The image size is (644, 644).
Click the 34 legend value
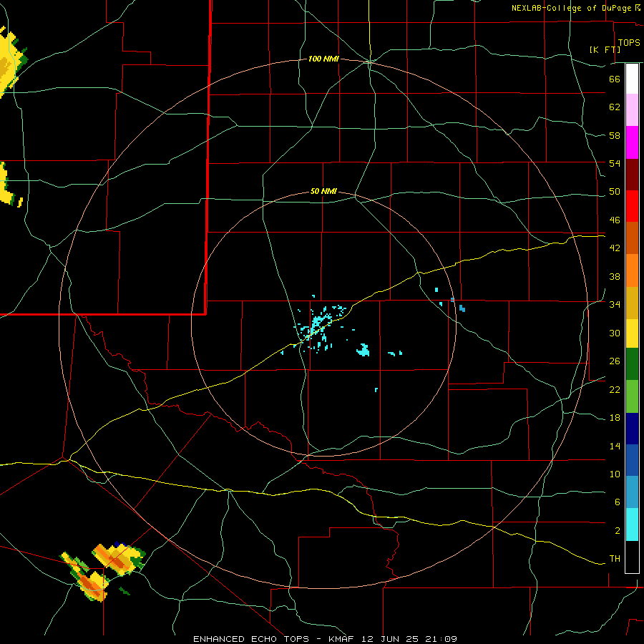615,305
